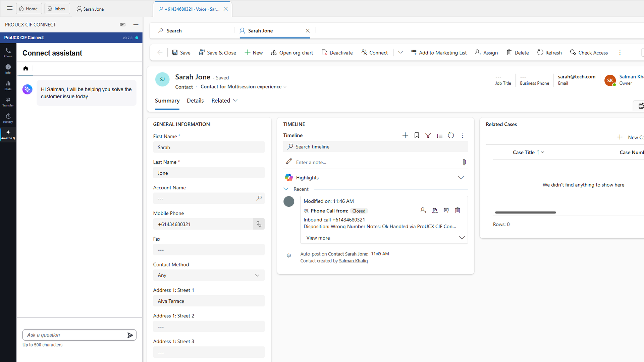Screen dimensions: 644x362
Task: Click Save & Close
Action: [217, 53]
